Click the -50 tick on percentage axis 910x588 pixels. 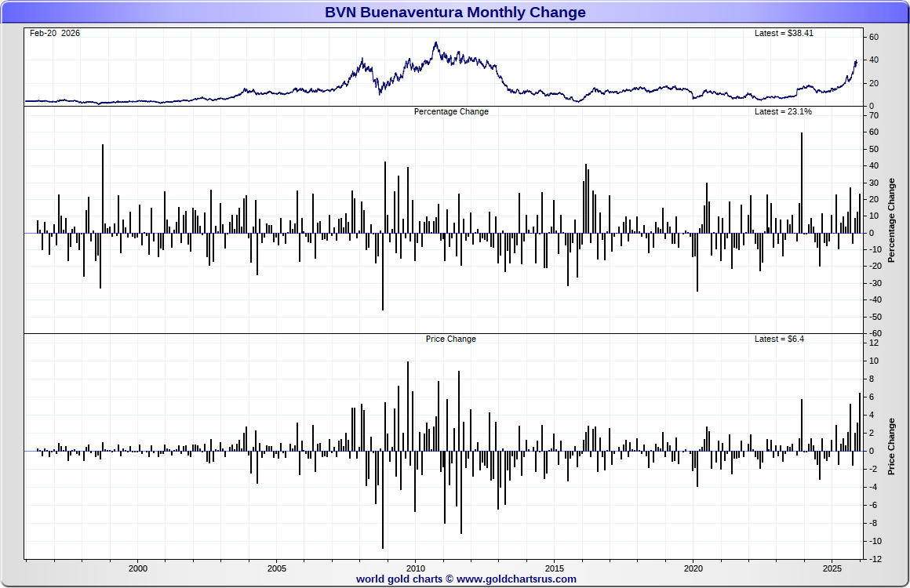click(x=875, y=317)
